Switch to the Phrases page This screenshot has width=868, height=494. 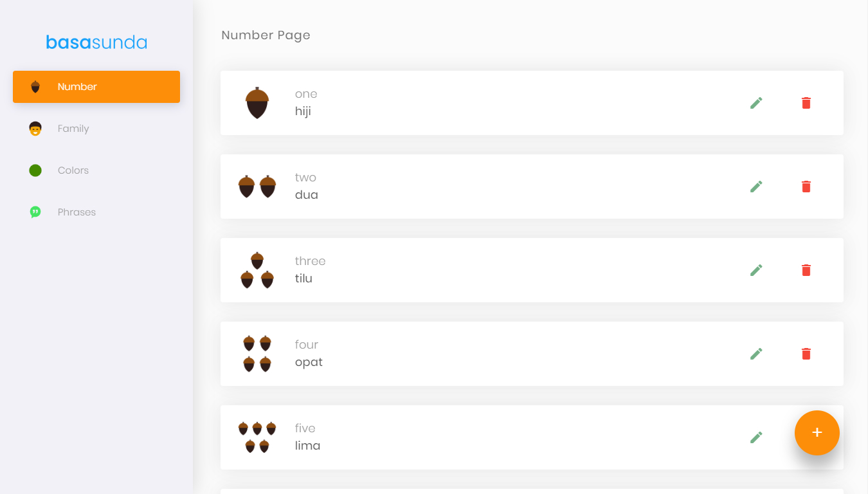tap(77, 212)
